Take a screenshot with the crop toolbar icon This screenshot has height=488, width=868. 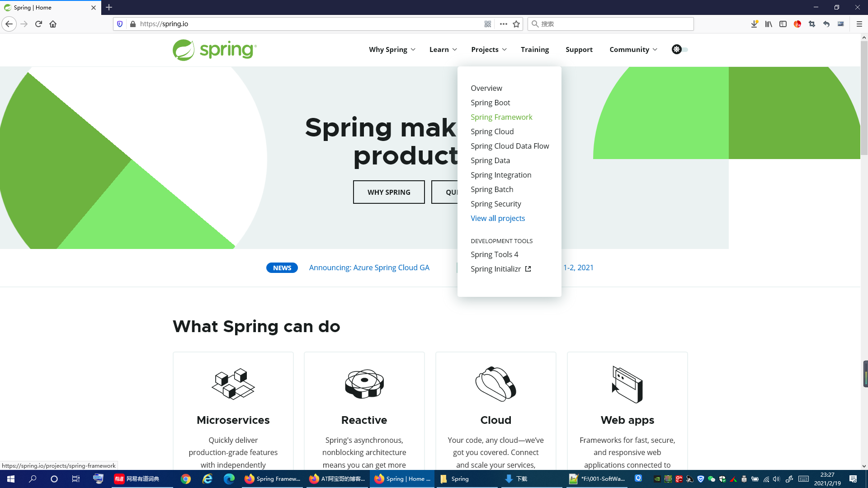pyautogui.click(x=811, y=23)
